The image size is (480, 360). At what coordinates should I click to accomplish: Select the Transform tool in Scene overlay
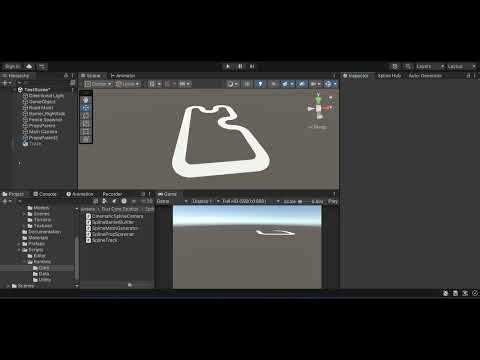click(86, 140)
